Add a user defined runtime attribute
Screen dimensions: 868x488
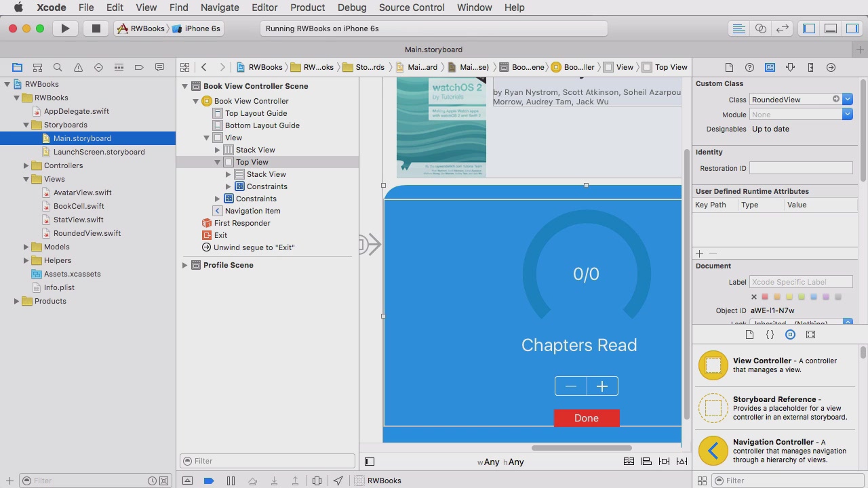pyautogui.click(x=699, y=253)
